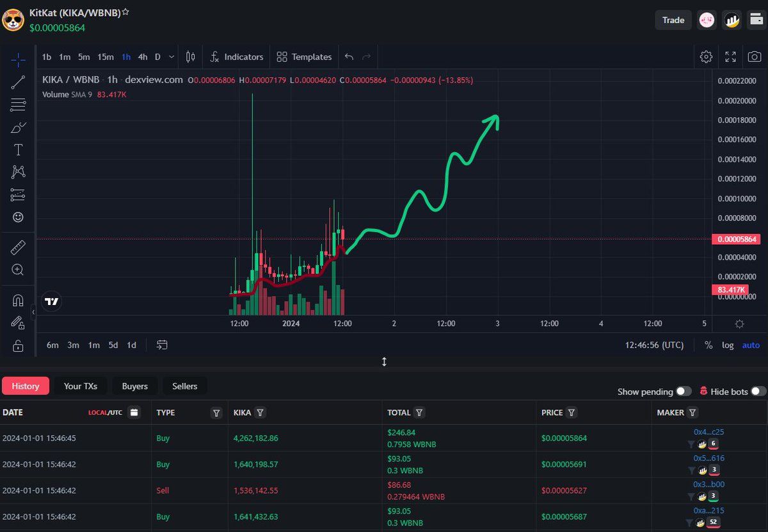Viewport: 768px width, 532px height.
Task: Take a chart snapshot with camera icon
Action: tap(755, 57)
